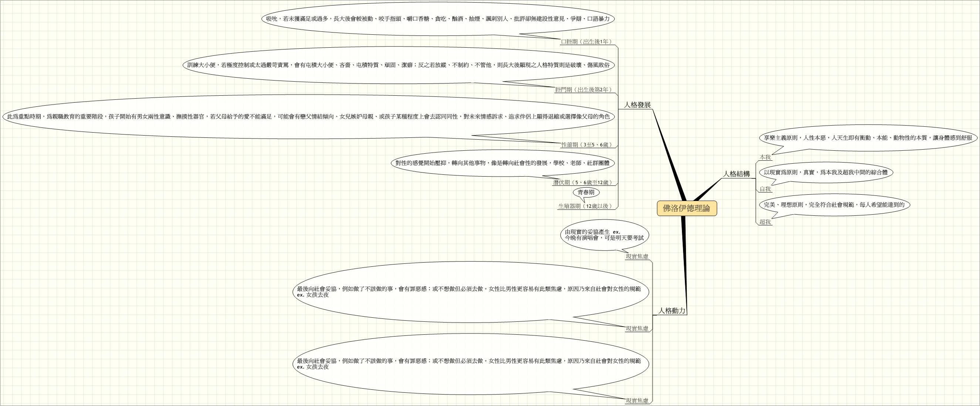Click the 訓練大小便 callout bubble
Viewport: 980px width, 406px height.
398,65
